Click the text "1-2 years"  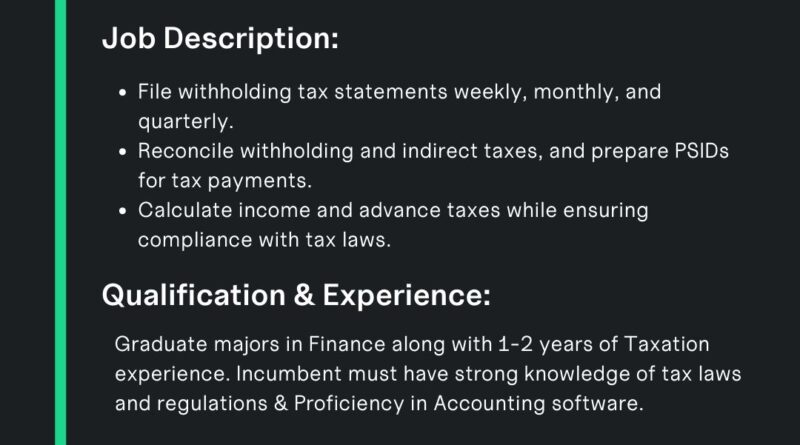(x=547, y=344)
